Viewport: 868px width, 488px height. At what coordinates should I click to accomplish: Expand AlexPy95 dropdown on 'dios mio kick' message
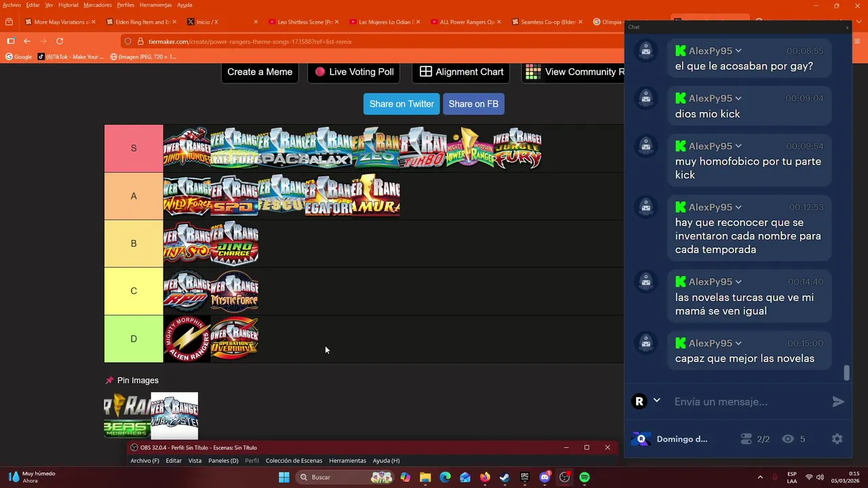pos(738,99)
